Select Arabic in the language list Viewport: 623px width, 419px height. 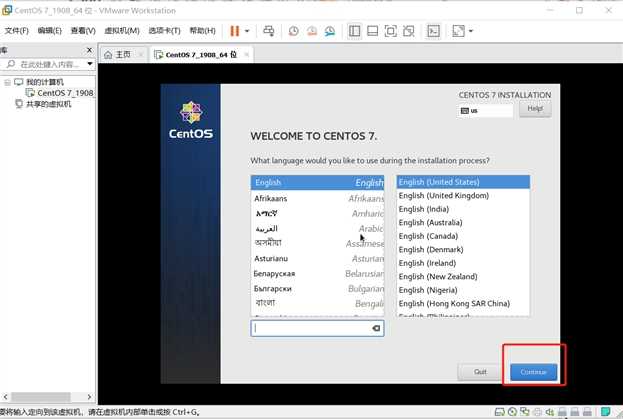click(x=317, y=229)
